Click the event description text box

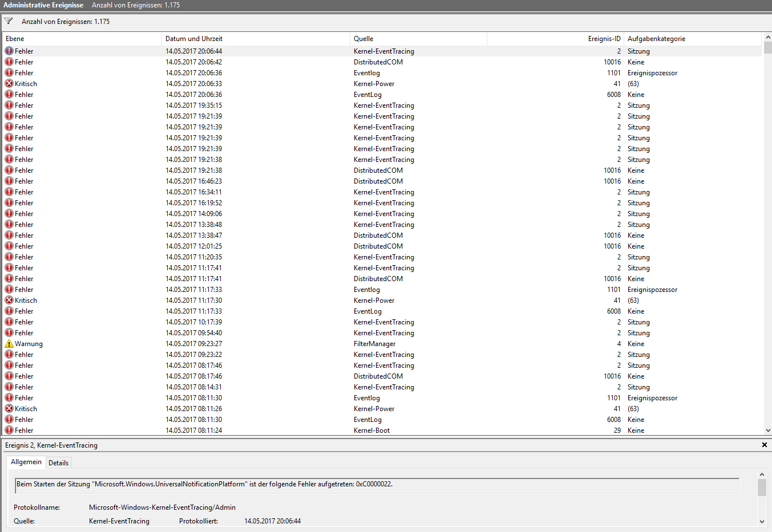pos(377,485)
